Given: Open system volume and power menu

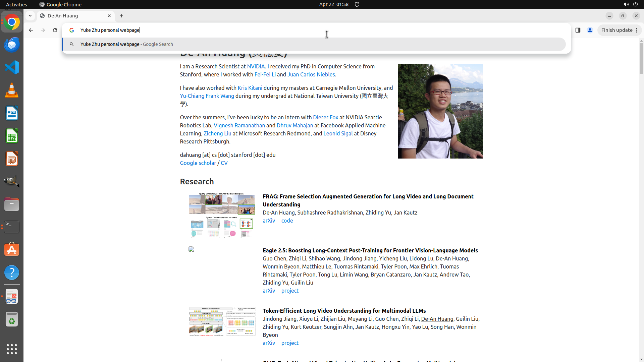Looking at the screenshot, I should pos(630,4).
